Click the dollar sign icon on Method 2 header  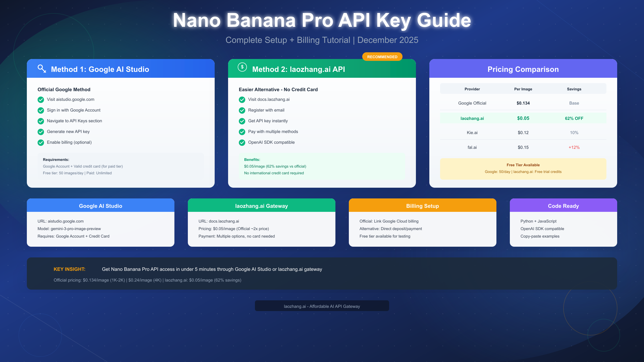click(242, 67)
